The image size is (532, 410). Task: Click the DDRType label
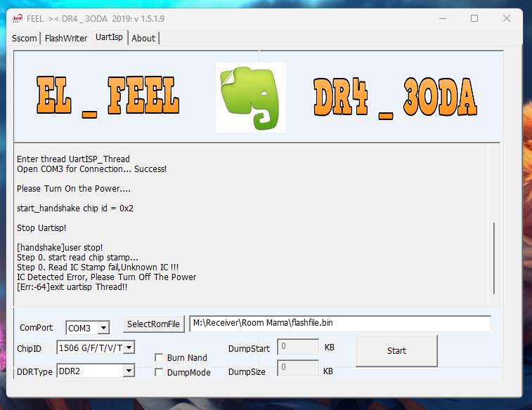(34, 371)
